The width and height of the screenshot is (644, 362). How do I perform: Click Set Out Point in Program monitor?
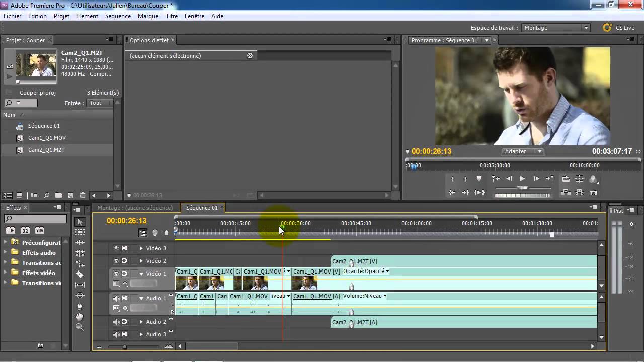465,179
